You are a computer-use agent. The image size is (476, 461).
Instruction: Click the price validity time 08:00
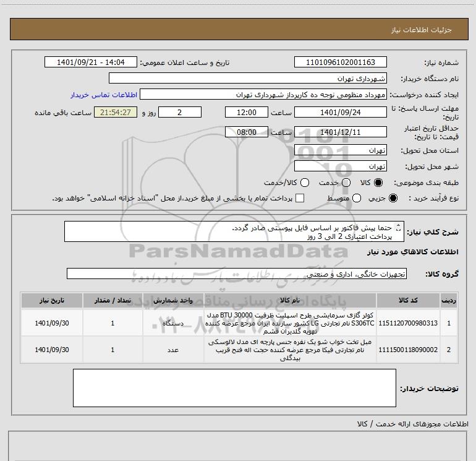click(247, 132)
